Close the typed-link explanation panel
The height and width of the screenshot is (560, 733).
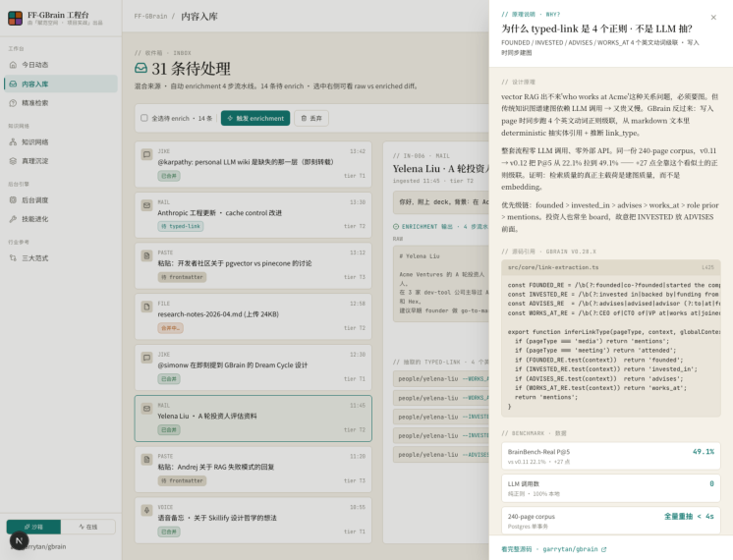713,18
